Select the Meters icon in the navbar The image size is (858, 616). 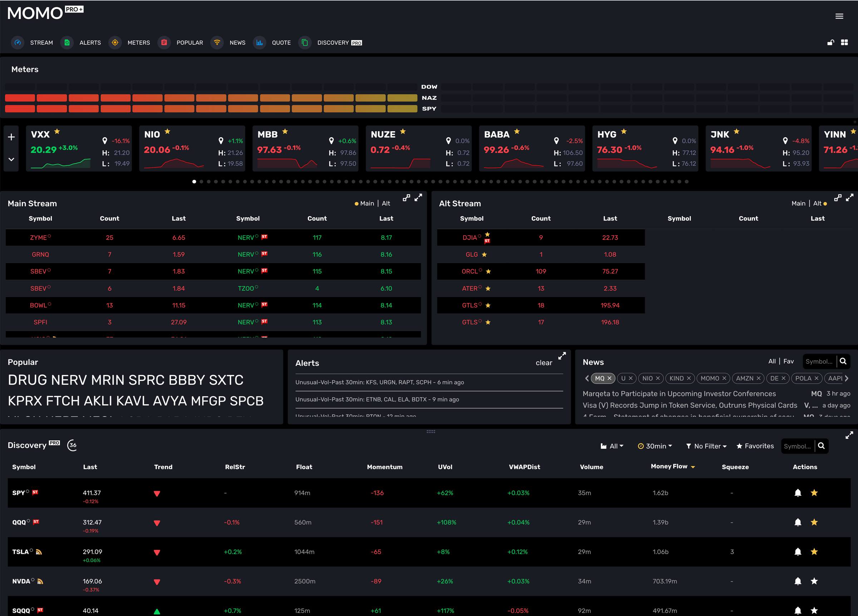[115, 43]
